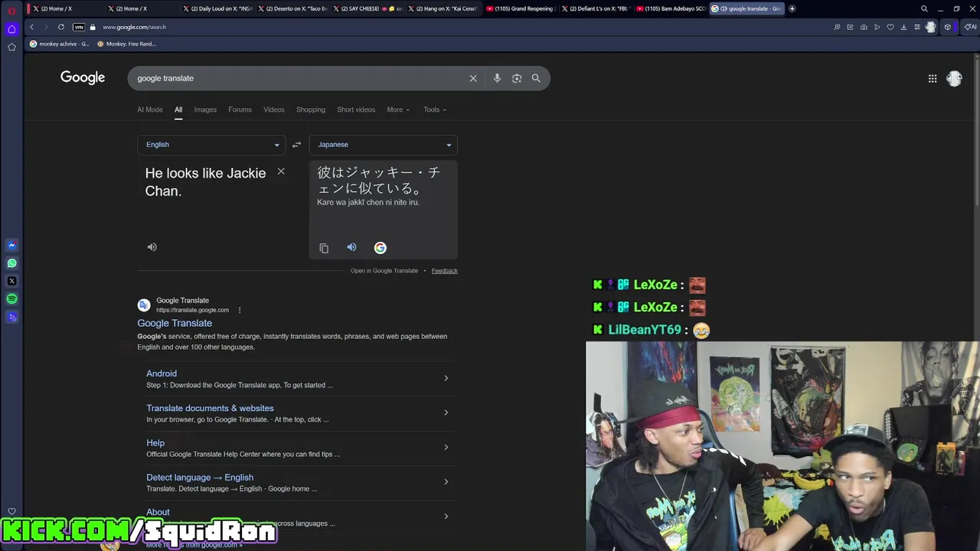This screenshot has width=980, height=551.
Task: Open the sidebar bookmarks star
Action: [11, 47]
